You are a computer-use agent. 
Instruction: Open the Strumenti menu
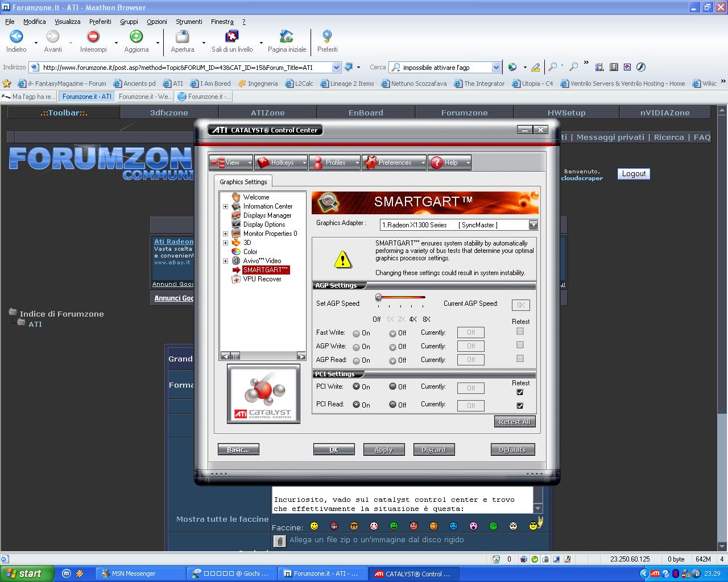(189, 22)
